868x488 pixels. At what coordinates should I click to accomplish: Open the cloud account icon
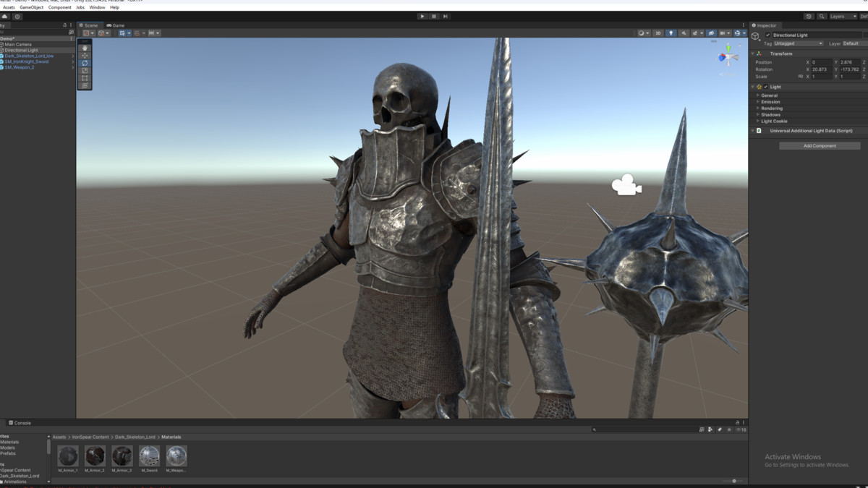(x=5, y=16)
